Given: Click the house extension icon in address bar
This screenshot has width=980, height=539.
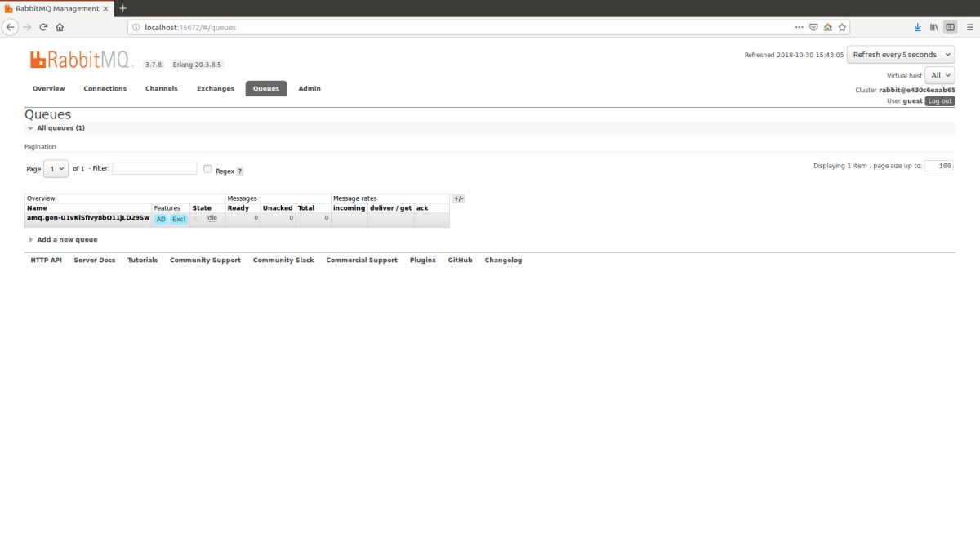Looking at the screenshot, I should (x=827, y=27).
